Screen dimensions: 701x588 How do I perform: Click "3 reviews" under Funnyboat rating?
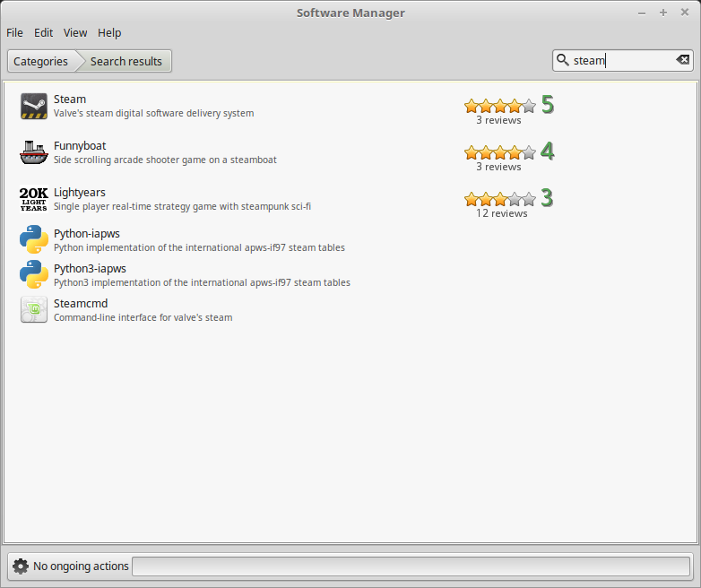(x=498, y=167)
